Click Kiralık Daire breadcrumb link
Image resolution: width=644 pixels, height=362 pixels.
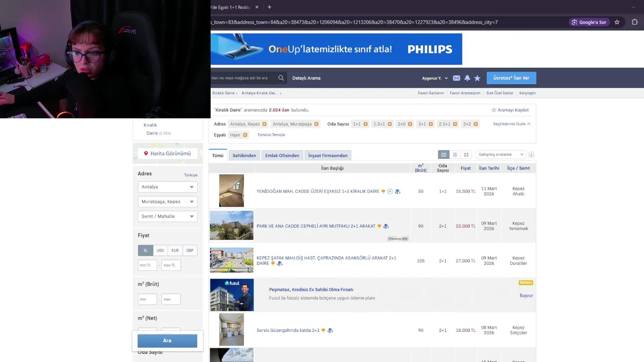coord(223,93)
